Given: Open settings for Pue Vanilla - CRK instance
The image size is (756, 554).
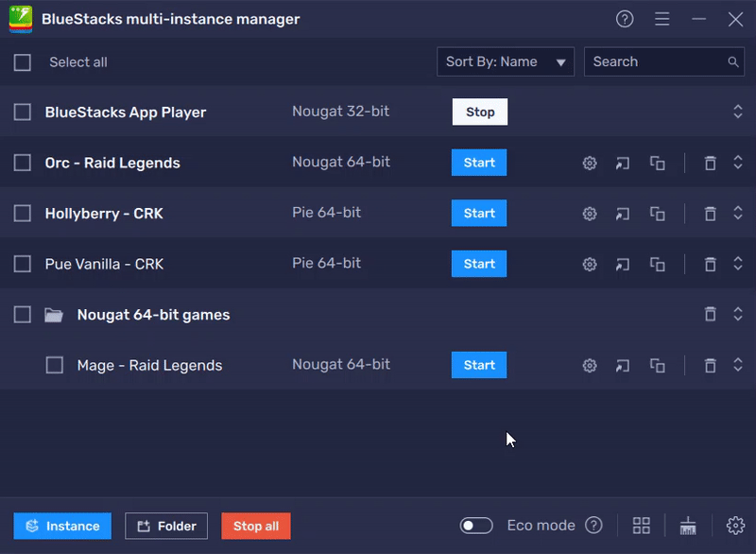Looking at the screenshot, I should coord(589,264).
